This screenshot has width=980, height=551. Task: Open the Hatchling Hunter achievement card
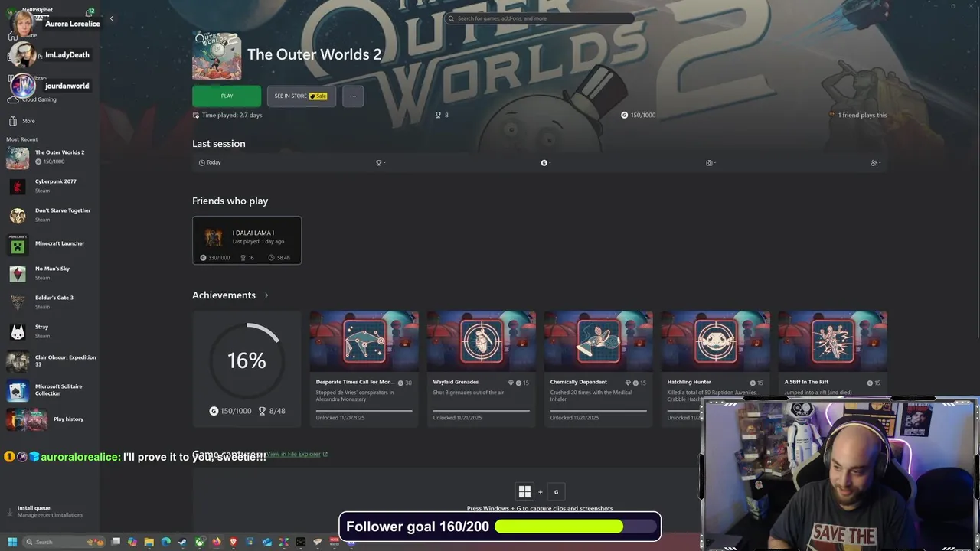(715, 369)
